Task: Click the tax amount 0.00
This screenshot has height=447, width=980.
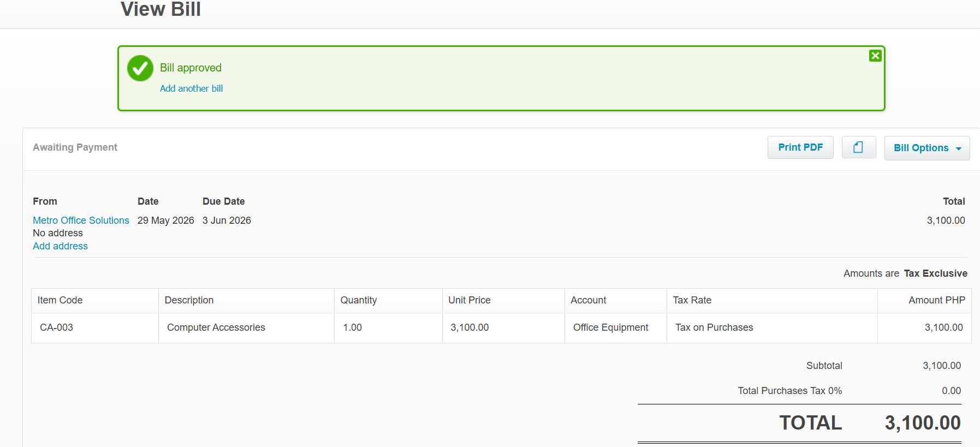Action: pyautogui.click(x=951, y=391)
